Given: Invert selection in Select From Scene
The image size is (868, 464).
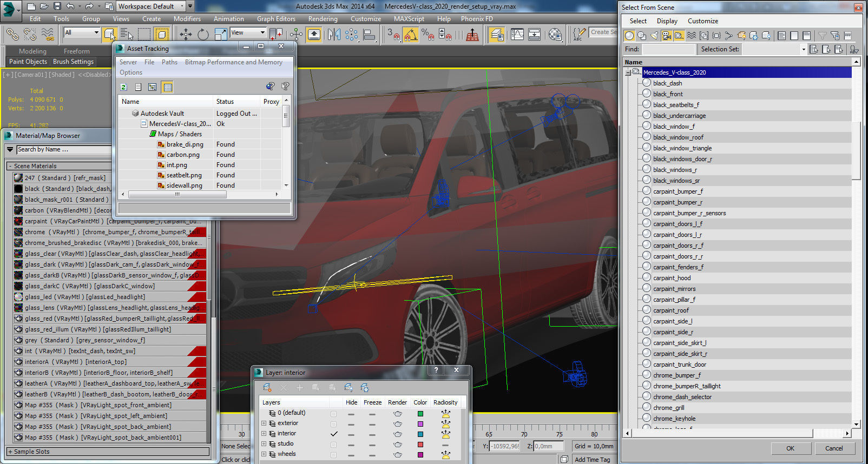Looking at the screenshot, I should [839, 50].
